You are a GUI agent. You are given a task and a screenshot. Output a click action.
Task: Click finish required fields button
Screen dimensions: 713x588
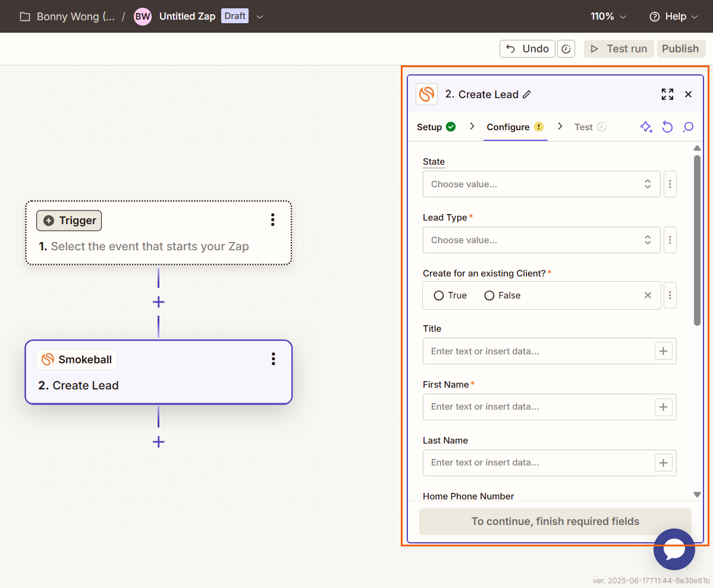click(555, 521)
